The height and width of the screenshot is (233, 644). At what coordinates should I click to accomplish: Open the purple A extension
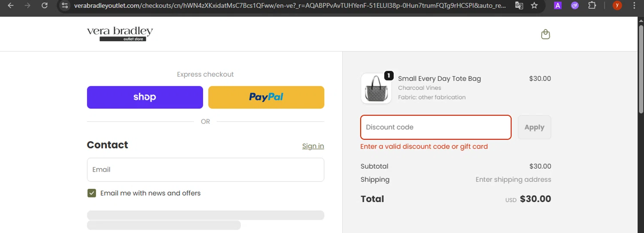click(x=558, y=6)
